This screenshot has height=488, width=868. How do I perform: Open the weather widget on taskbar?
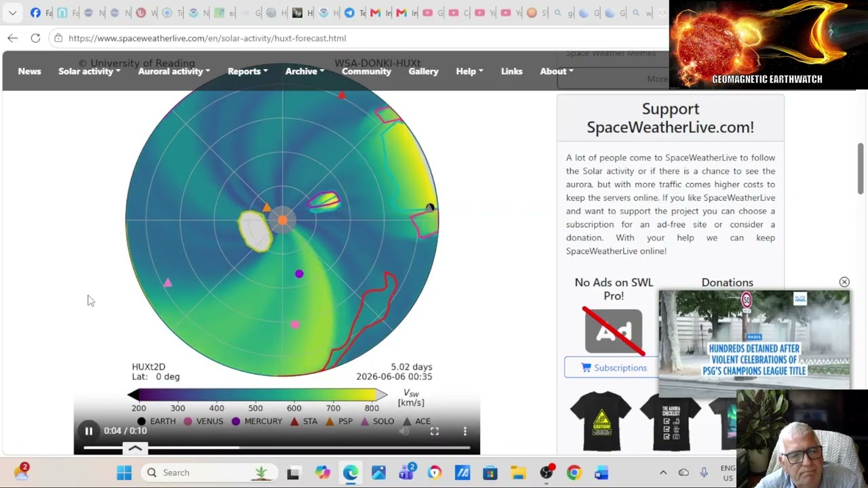click(x=21, y=472)
